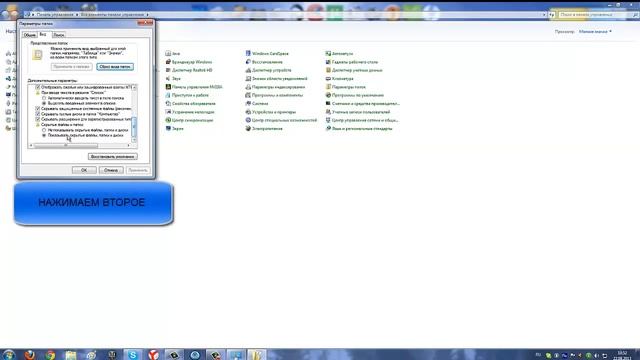
Task: Open Диспетчер учетных данных item
Action: 354,70
